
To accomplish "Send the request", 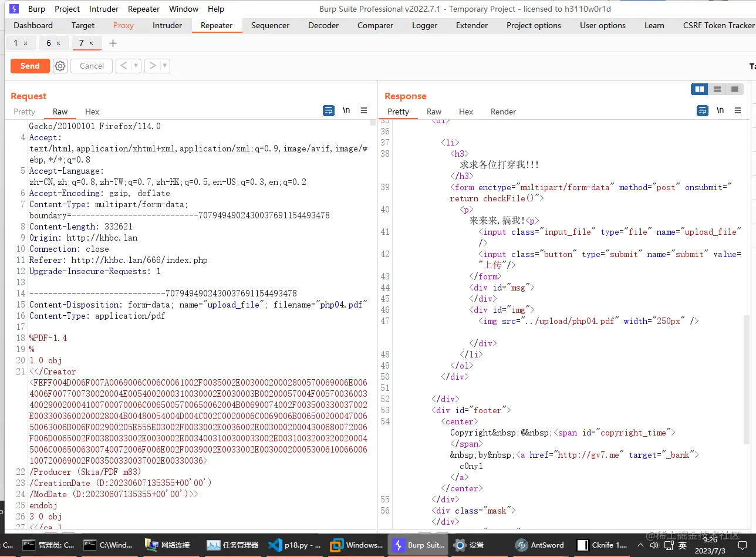I will (x=30, y=66).
